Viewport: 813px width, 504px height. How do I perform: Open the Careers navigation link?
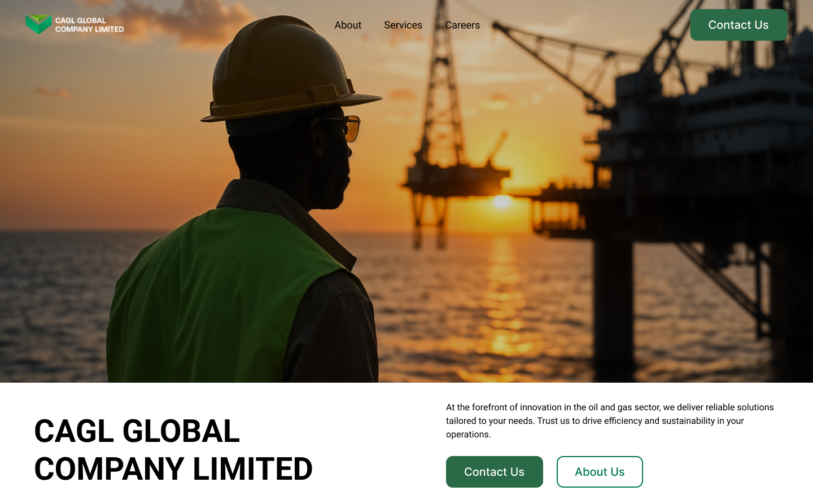point(462,25)
